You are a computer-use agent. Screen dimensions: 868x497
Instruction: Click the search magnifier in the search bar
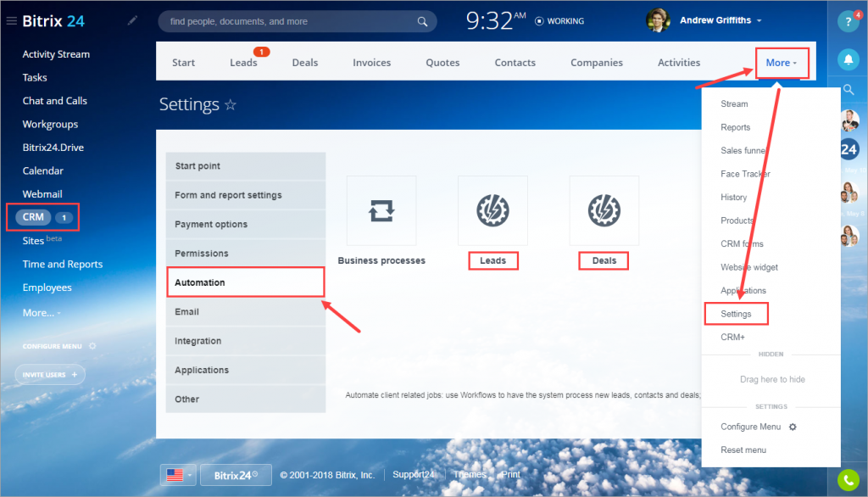(x=422, y=21)
